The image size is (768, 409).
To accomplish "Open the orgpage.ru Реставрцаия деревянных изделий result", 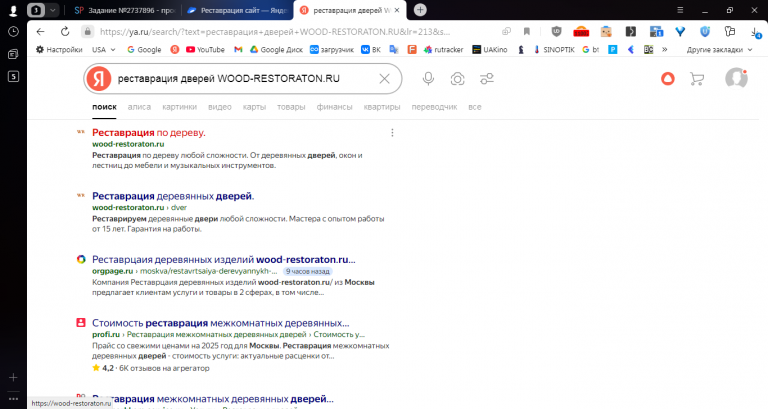I will (x=223, y=260).
